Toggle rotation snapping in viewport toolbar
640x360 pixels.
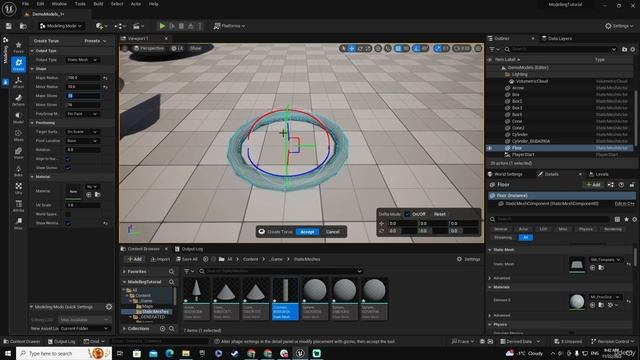[x=416, y=49]
